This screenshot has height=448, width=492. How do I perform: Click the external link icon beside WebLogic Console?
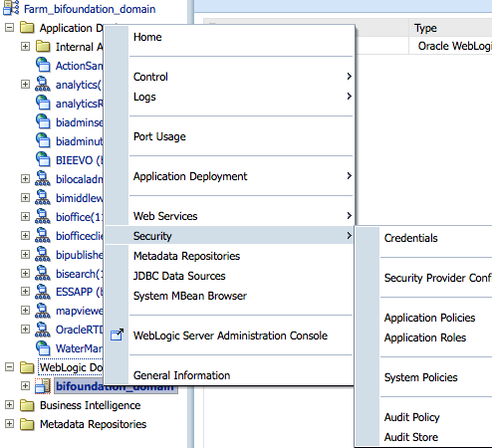point(117,335)
